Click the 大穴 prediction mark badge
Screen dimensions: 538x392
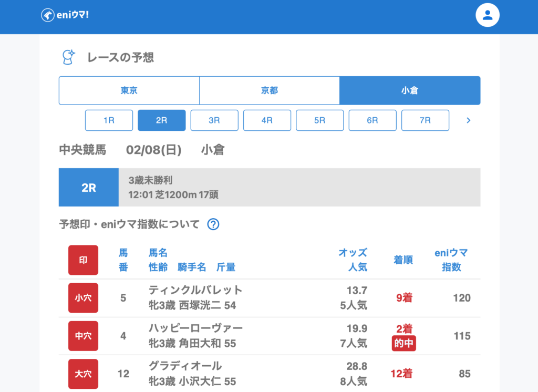[x=83, y=374]
